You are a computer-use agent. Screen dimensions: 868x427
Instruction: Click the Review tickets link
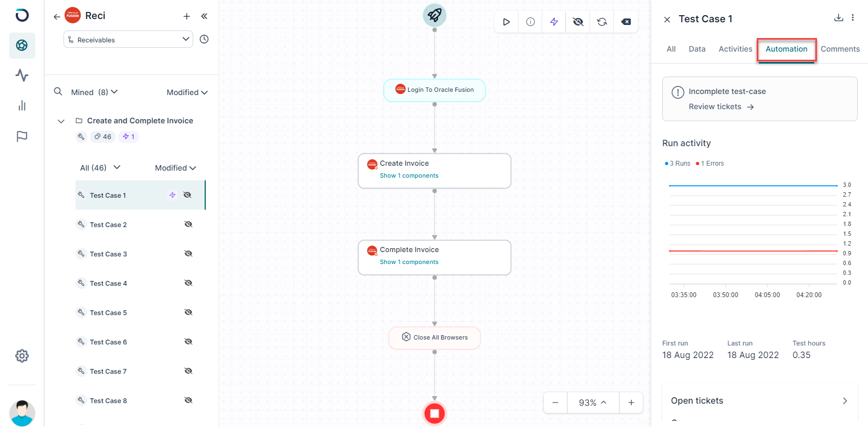(721, 107)
